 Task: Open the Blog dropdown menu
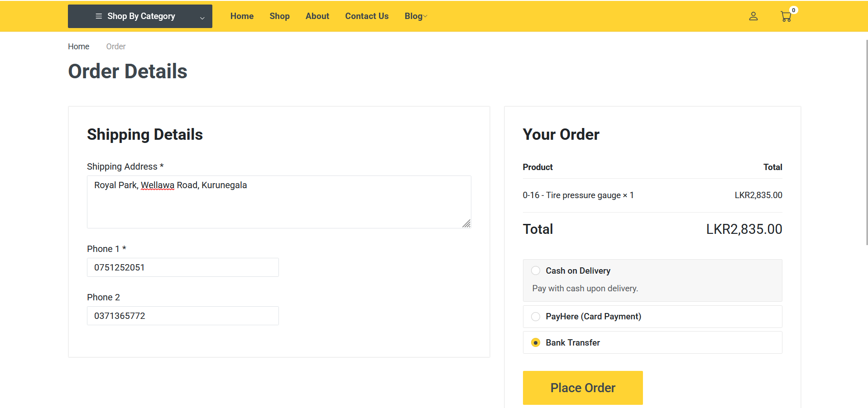coord(415,16)
